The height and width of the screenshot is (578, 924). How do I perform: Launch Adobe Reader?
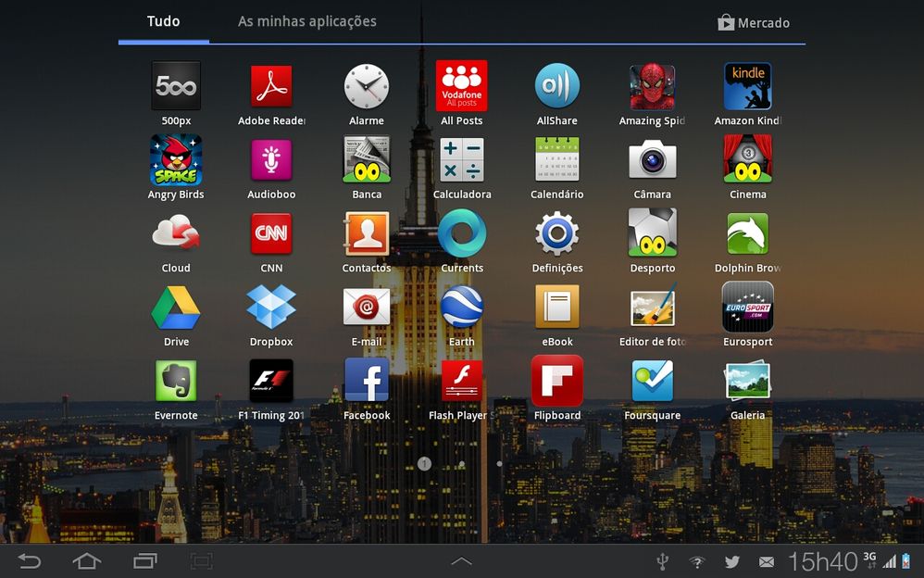coord(271,87)
